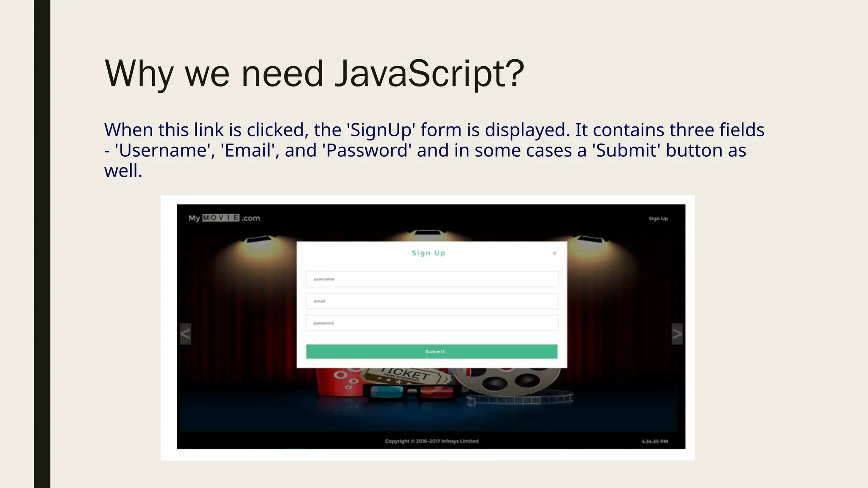
Task: Click the MyMOVIE.com logo
Action: [x=224, y=218]
